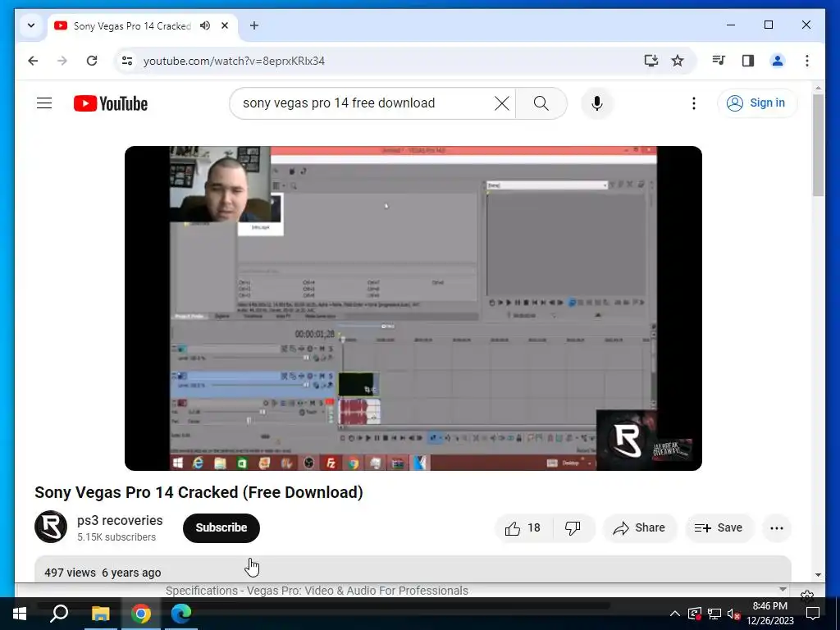Open the notification center
Viewport: 840px width, 630px height.
click(x=813, y=614)
